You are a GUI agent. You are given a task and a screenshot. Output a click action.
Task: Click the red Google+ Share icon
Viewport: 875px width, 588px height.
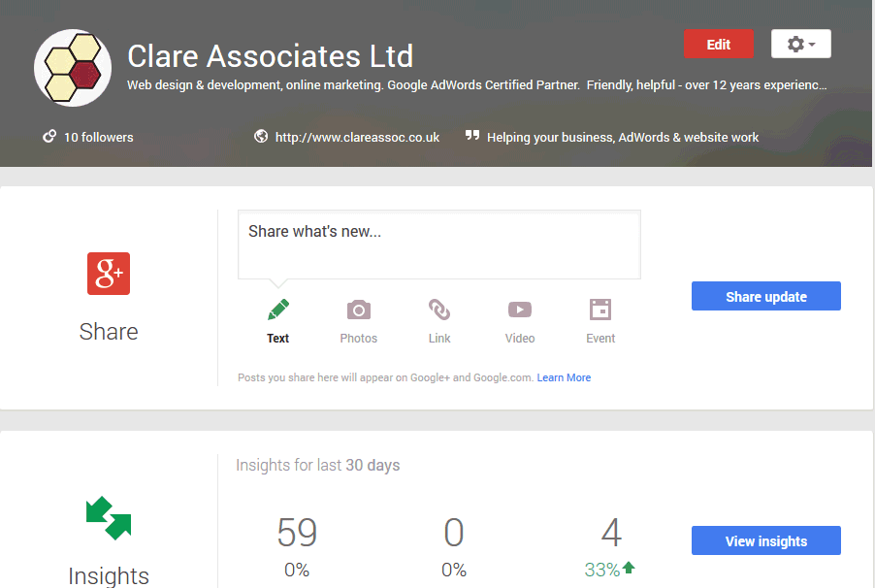pyautogui.click(x=109, y=274)
